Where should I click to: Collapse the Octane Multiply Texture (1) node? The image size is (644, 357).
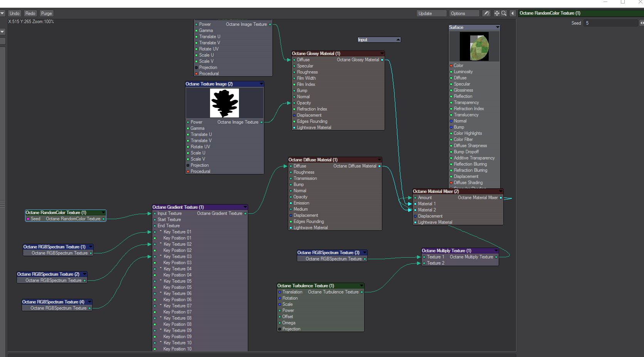pyautogui.click(x=496, y=251)
